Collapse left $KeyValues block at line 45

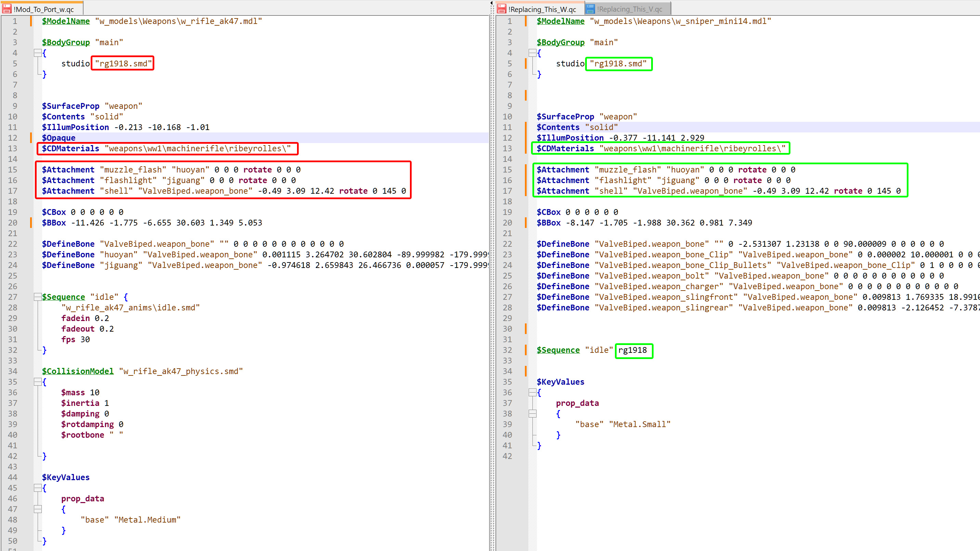[37, 488]
